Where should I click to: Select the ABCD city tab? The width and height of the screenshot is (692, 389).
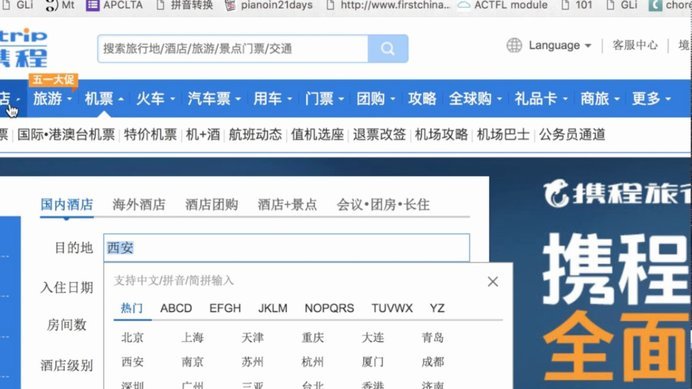point(176,308)
